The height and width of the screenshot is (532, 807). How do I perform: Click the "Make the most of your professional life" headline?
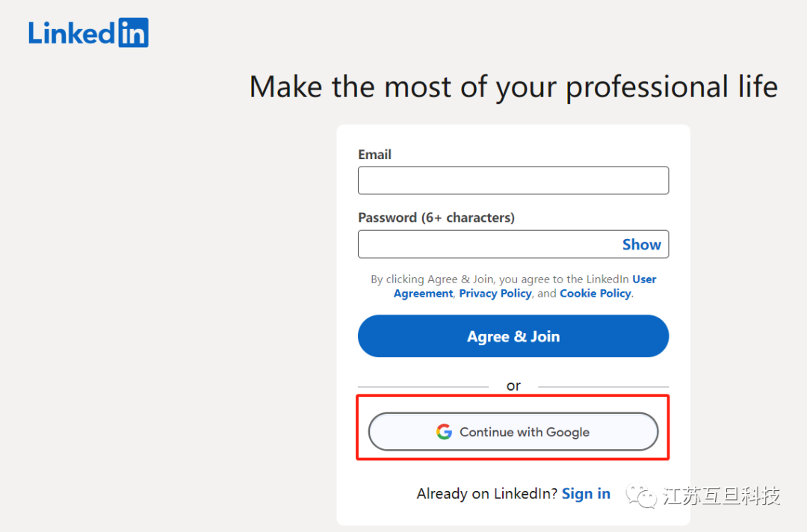(513, 87)
